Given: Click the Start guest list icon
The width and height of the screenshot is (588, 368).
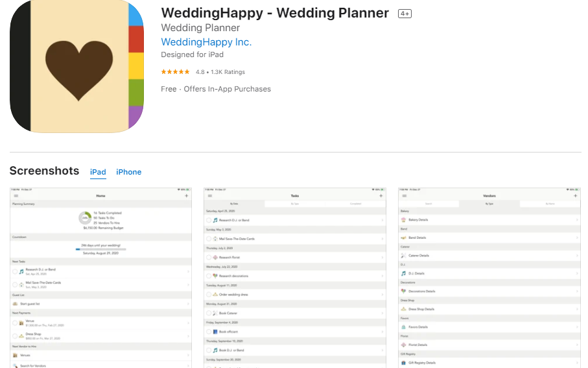Looking at the screenshot, I should coord(15,304).
